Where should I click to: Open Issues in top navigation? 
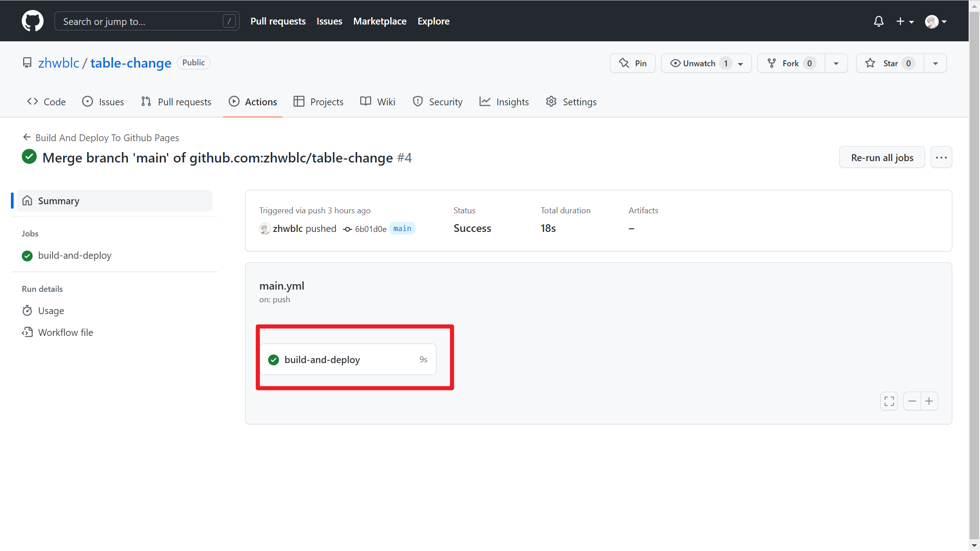click(x=329, y=21)
